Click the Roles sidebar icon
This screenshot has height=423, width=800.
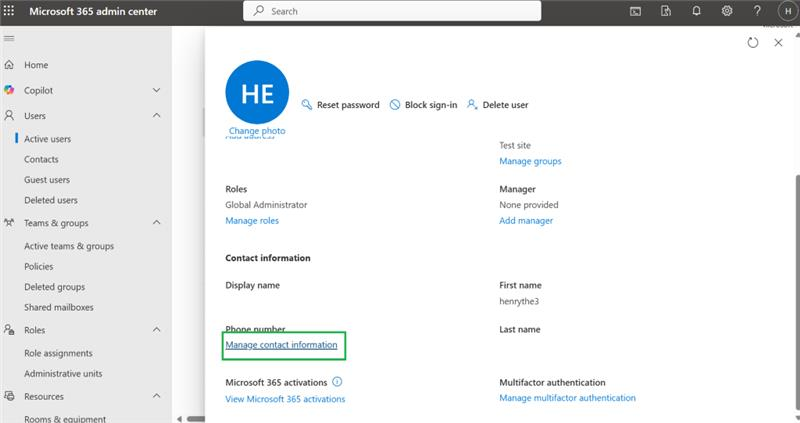coord(9,330)
